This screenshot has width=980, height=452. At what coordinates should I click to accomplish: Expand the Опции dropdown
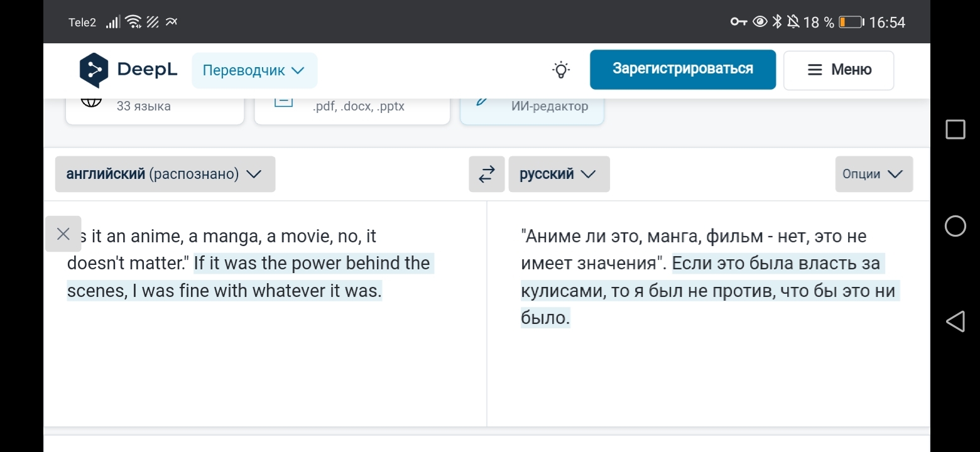873,174
